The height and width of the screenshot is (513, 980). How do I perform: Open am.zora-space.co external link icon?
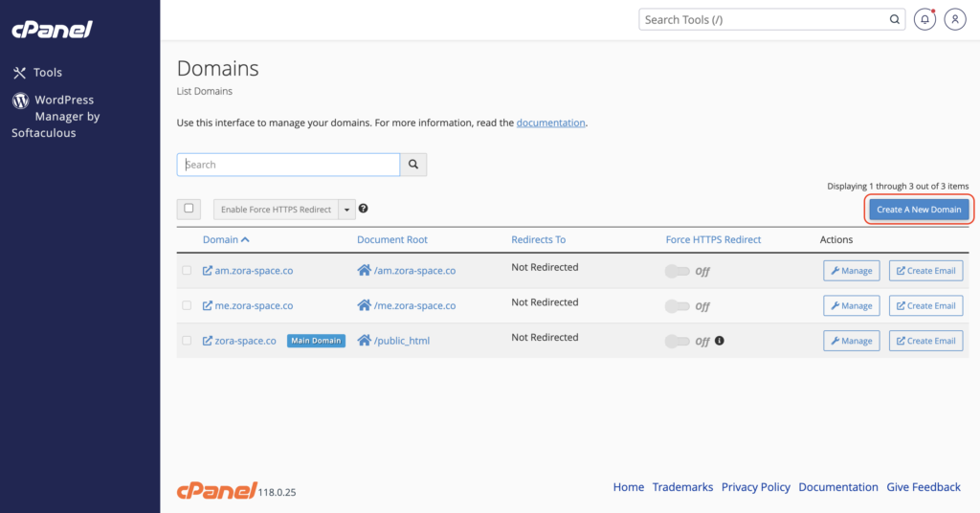(x=207, y=271)
